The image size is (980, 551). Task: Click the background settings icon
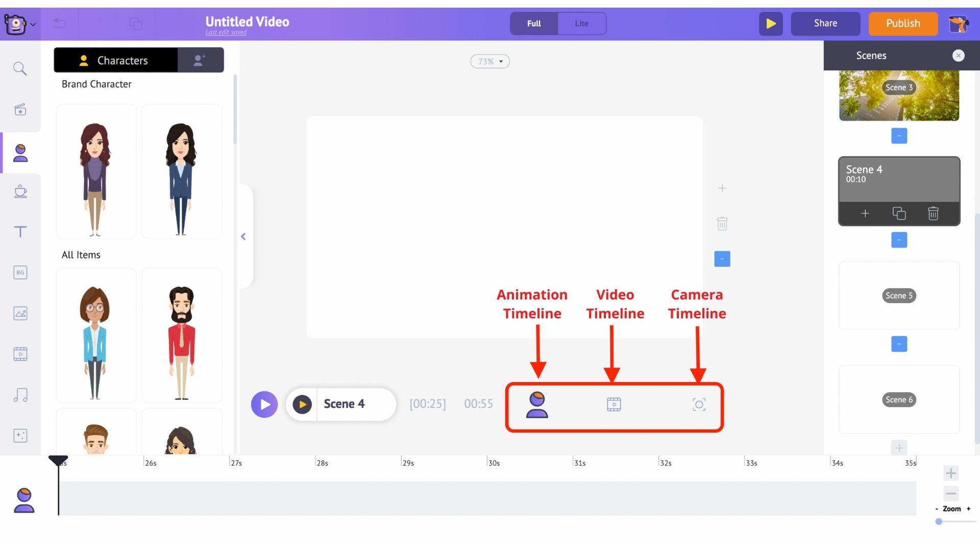click(19, 272)
